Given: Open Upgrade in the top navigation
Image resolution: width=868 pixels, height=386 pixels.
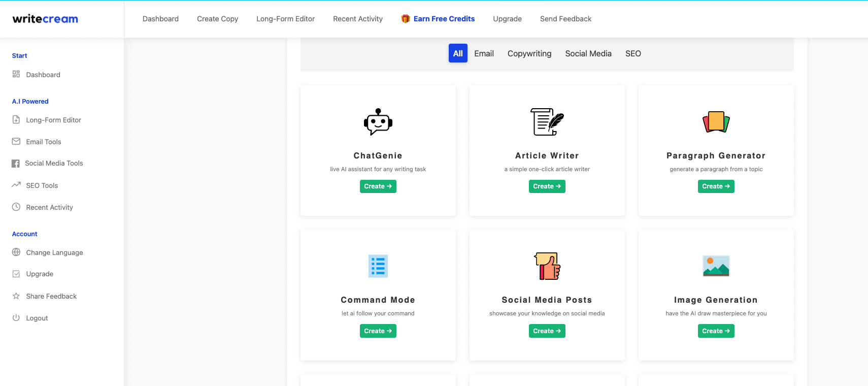Looking at the screenshot, I should [507, 19].
